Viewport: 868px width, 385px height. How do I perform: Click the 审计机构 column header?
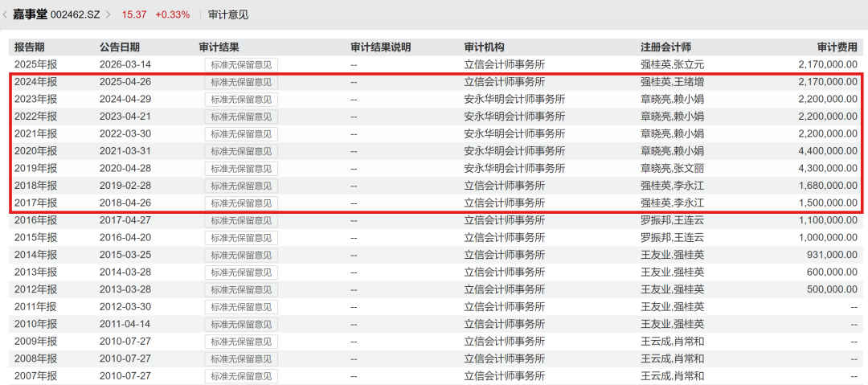[485, 47]
